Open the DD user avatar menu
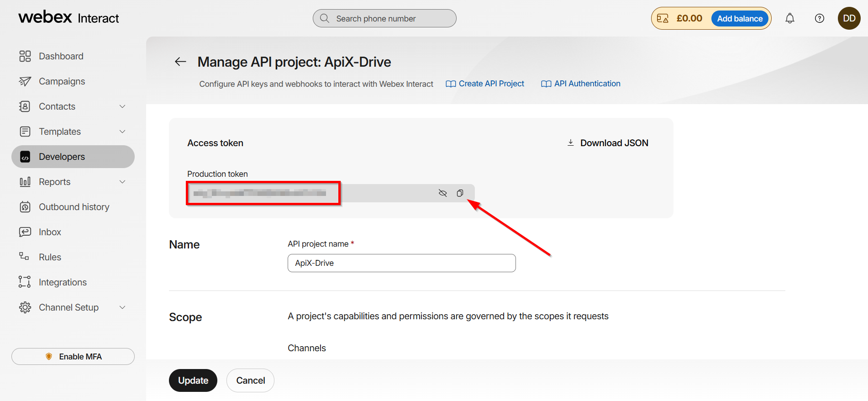 849,18
